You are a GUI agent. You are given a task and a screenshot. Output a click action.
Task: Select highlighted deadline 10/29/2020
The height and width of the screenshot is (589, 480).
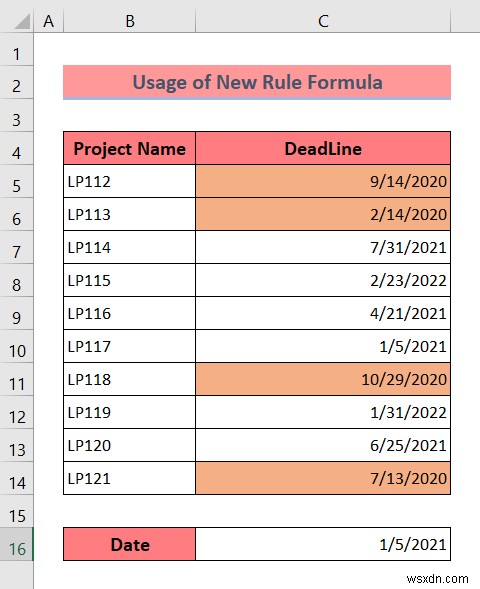323,379
